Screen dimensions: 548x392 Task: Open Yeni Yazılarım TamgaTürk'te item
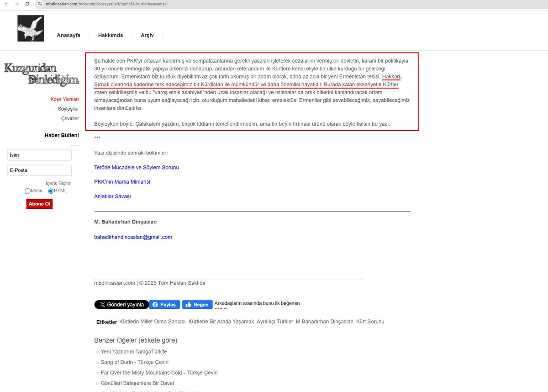coord(134,352)
